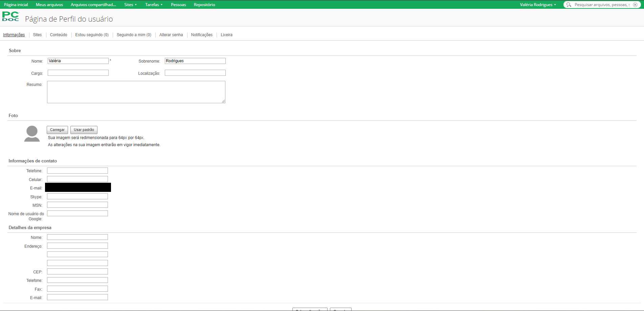Viewport: 644px width, 311px height.
Task: Click the 'Informações de contato' section heading
Action: 33,161
